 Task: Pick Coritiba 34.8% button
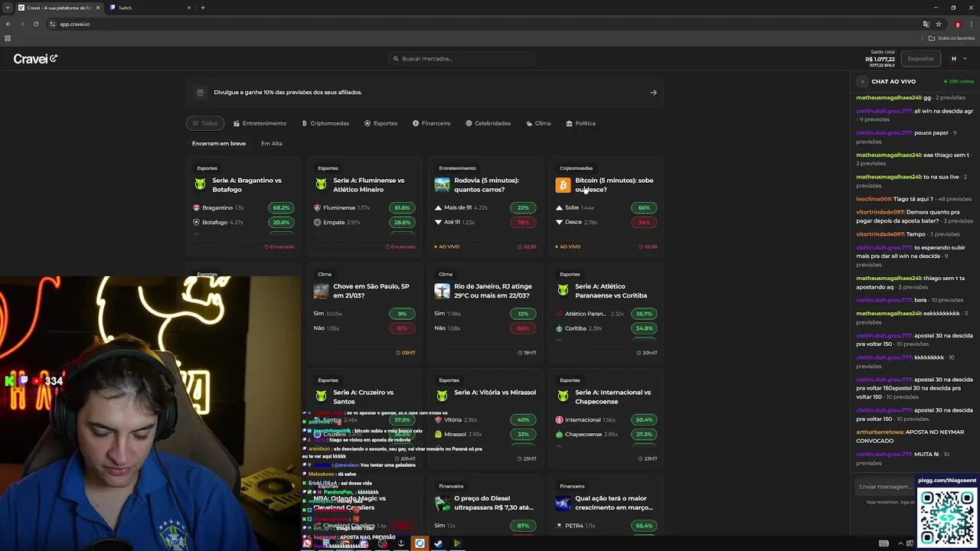pyautogui.click(x=644, y=328)
